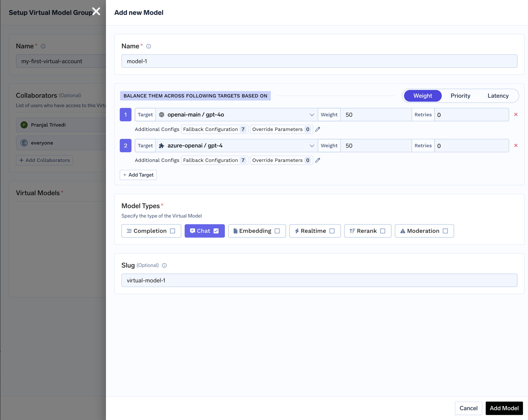Expand the openai-main/gpt-4o target dropdown
This screenshot has width=528, height=420.
[x=312, y=114]
